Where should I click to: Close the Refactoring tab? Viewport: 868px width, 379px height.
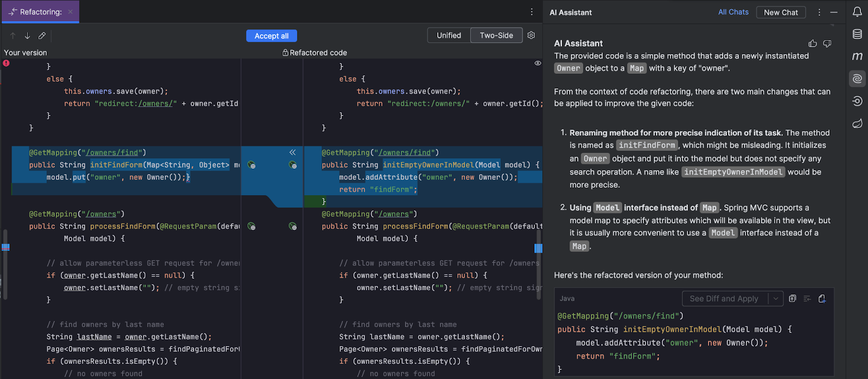click(71, 12)
